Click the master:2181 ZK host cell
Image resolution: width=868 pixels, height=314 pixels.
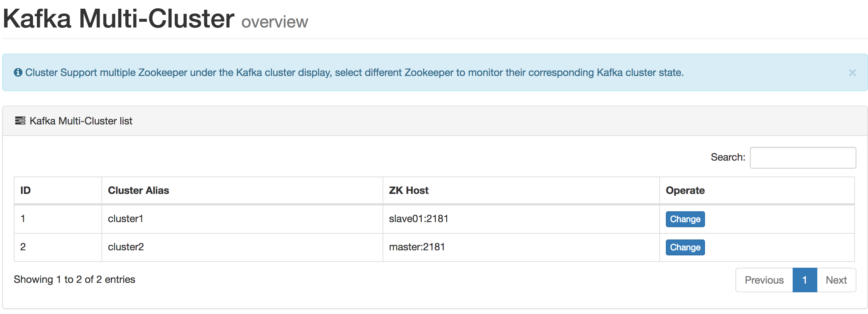point(521,247)
